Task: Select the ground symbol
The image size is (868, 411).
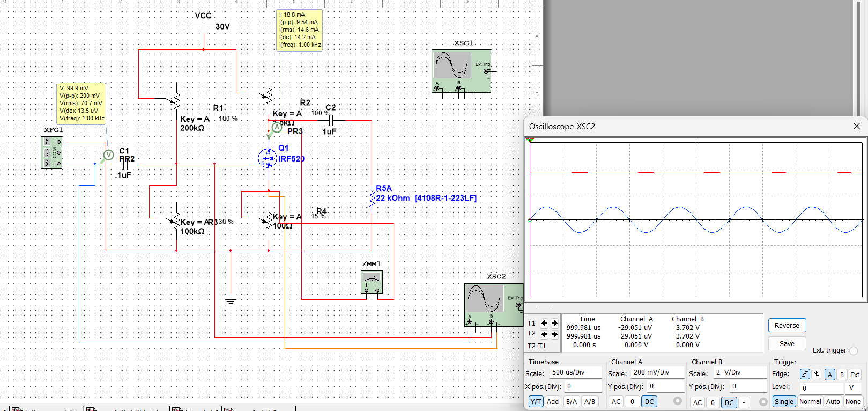Action: (231, 301)
